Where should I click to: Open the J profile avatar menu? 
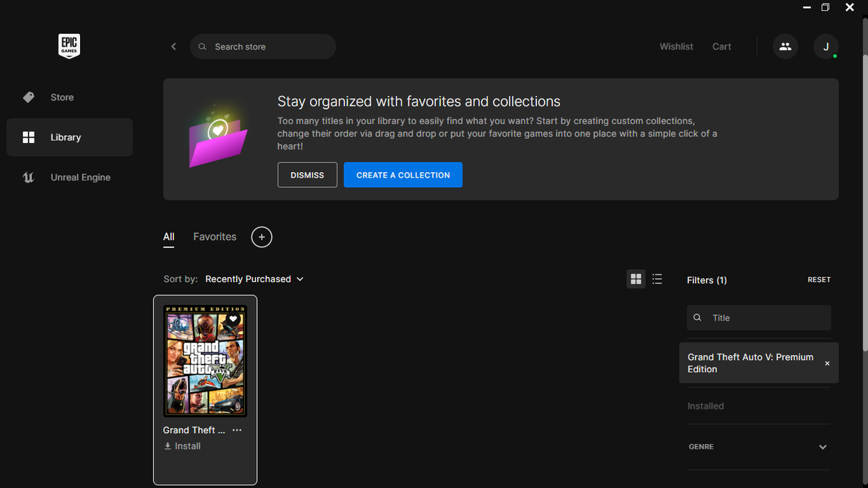(x=826, y=47)
